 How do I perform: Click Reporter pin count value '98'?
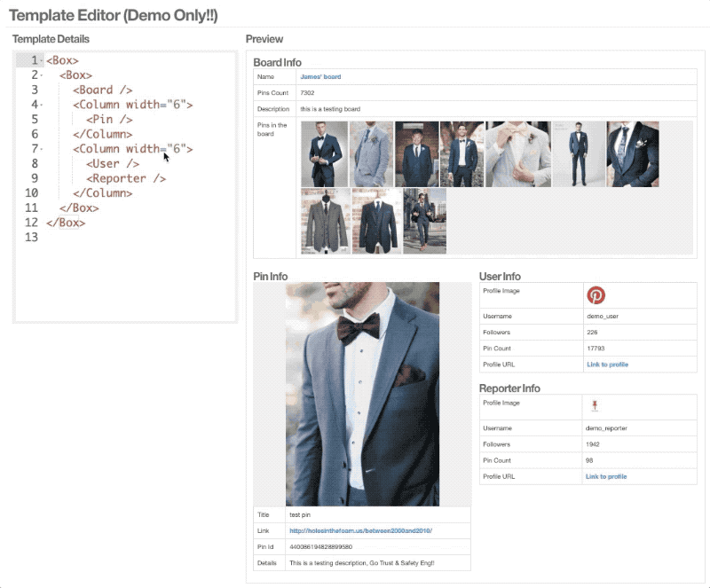click(x=589, y=460)
